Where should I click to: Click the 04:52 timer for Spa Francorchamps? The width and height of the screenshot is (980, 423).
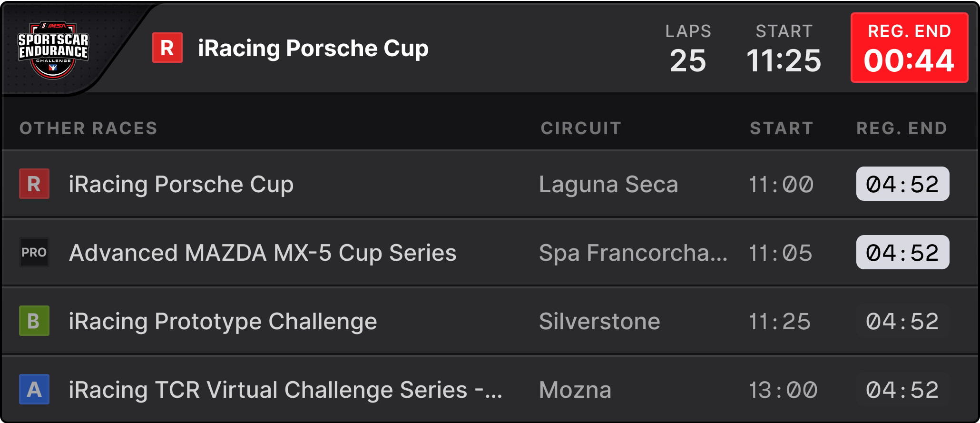[x=902, y=252]
